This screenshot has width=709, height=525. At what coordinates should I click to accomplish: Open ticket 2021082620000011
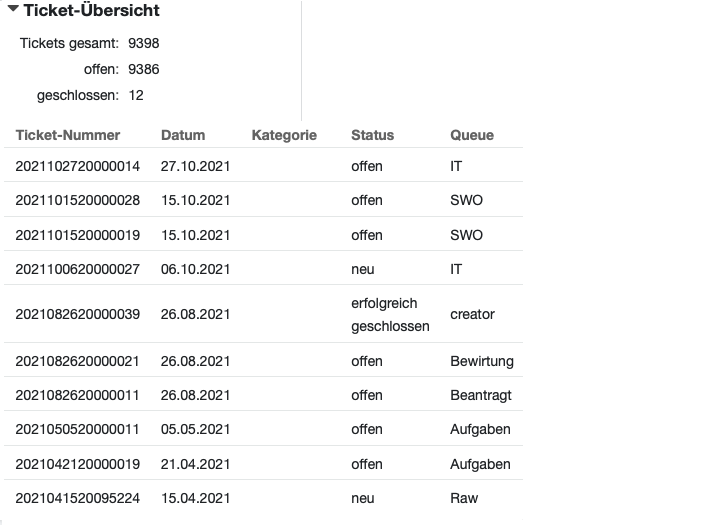coord(77,395)
